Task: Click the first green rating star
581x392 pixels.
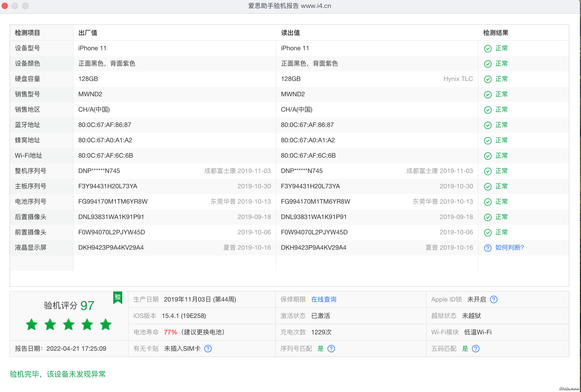Action: [x=32, y=325]
